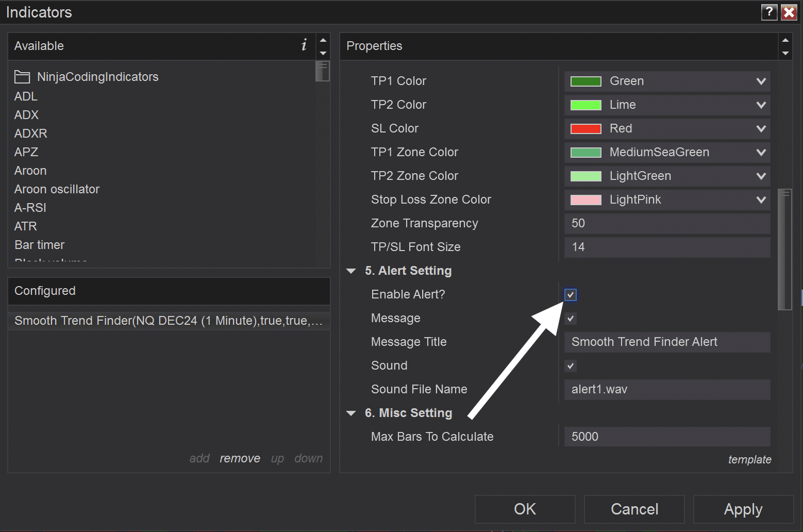Select A-RSI in the Available list
803x532 pixels.
[x=30, y=208]
